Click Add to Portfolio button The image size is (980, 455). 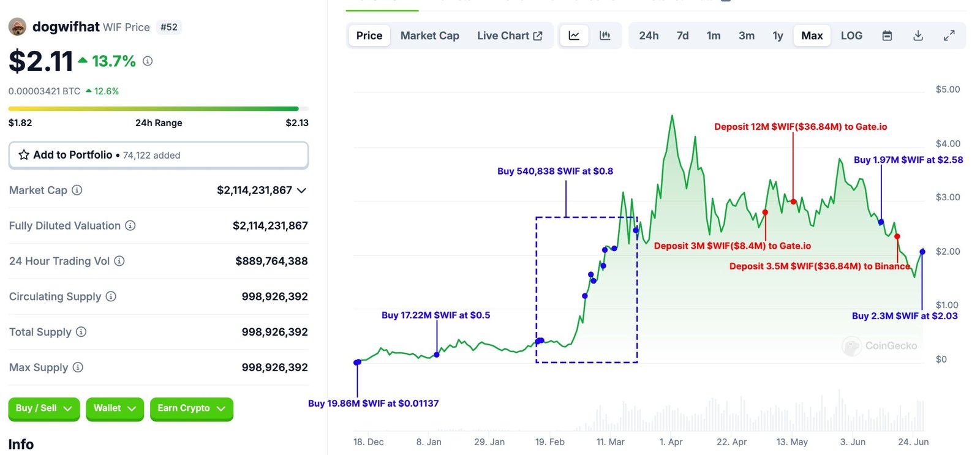tap(159, 155)
